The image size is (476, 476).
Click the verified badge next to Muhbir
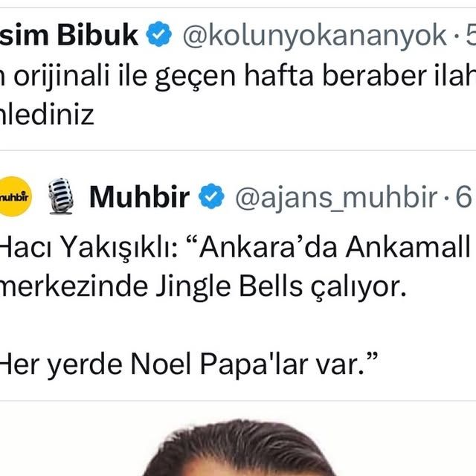(x=211, y=196)
